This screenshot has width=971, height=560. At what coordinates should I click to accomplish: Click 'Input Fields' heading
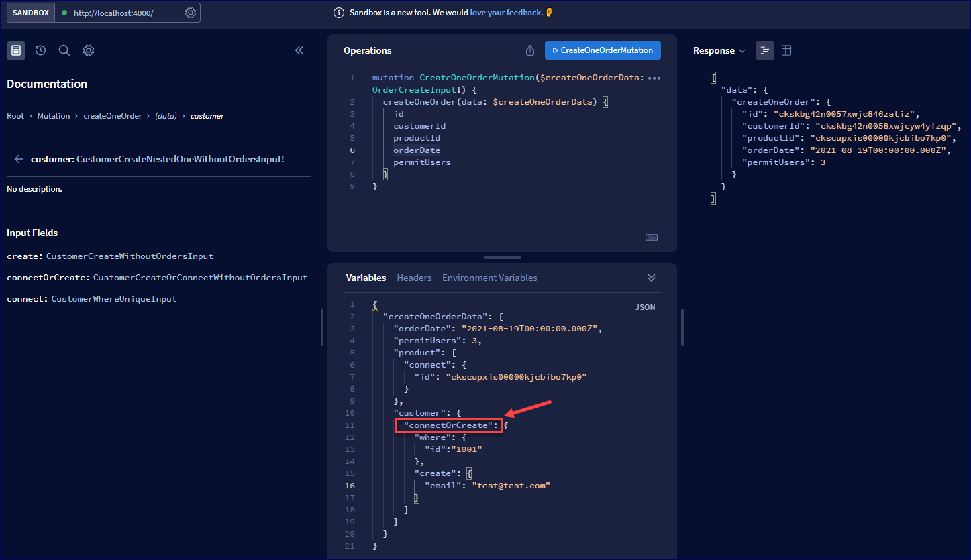[32, 233]
